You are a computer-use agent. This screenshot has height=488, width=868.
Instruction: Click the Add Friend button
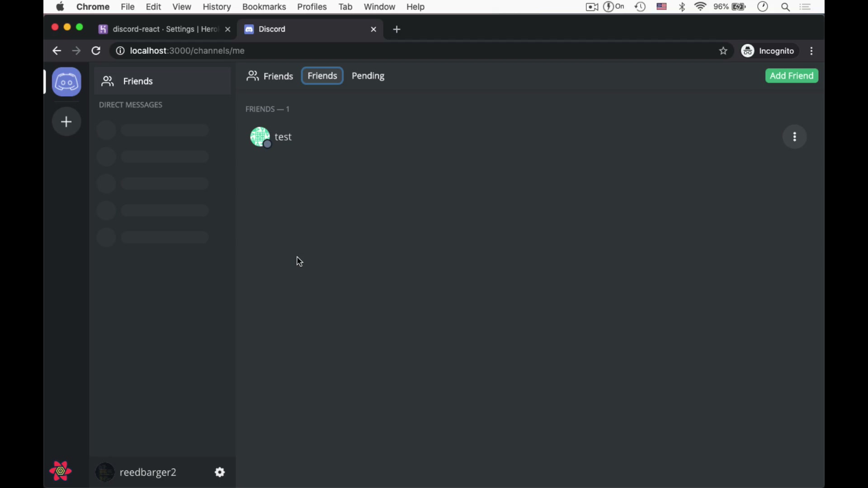(x=792, y=76)
